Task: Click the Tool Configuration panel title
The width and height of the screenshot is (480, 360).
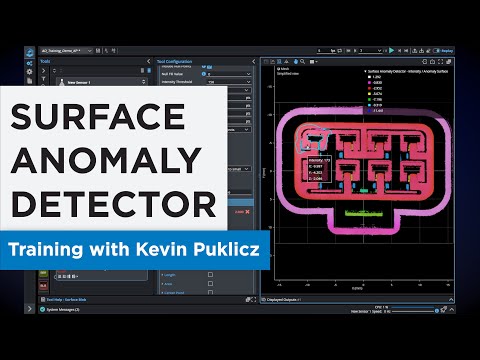Action: coord(174,61)
